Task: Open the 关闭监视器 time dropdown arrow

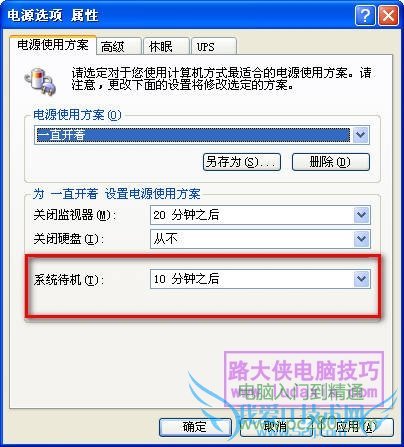Action: (362, 215)
